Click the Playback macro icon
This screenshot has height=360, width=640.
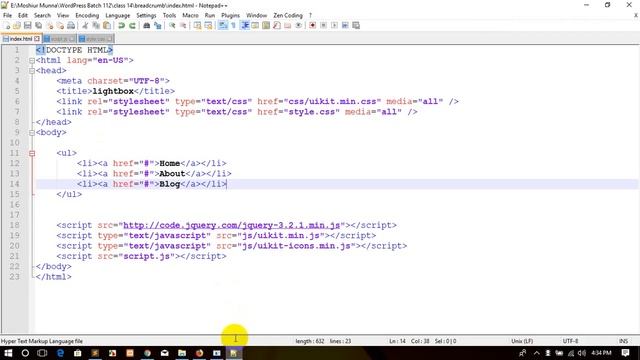tap(334, 25)
